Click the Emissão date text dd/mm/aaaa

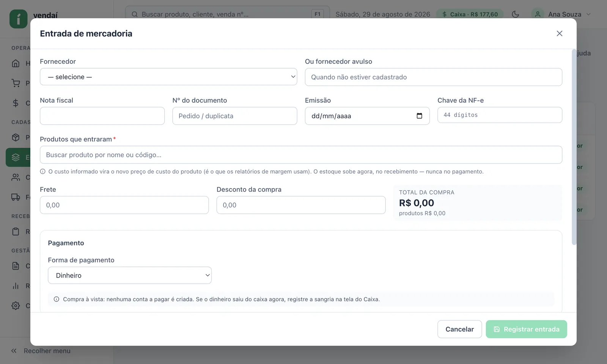331,116
